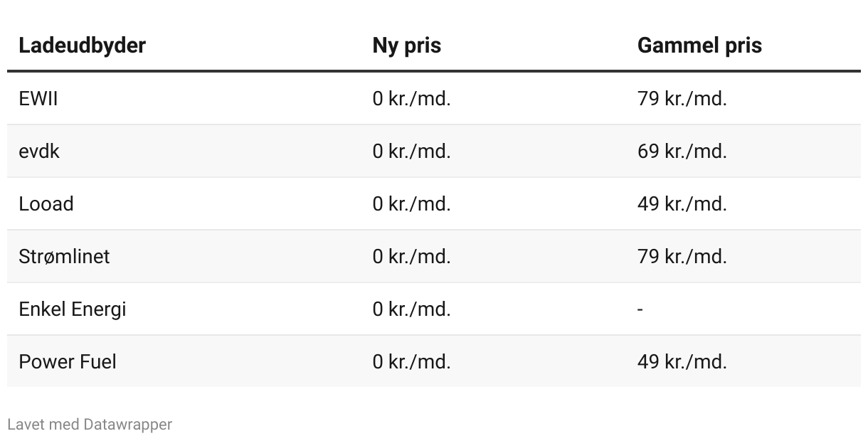The width and height of the screenshot is (868, 441).
Task: Select the EWII provider cell
Action: (x=38, y=99)
